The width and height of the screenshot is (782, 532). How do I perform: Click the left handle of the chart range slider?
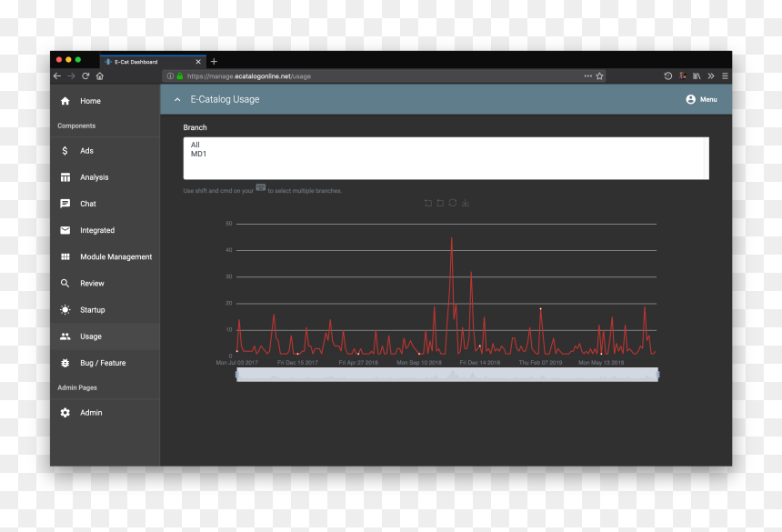237,375
